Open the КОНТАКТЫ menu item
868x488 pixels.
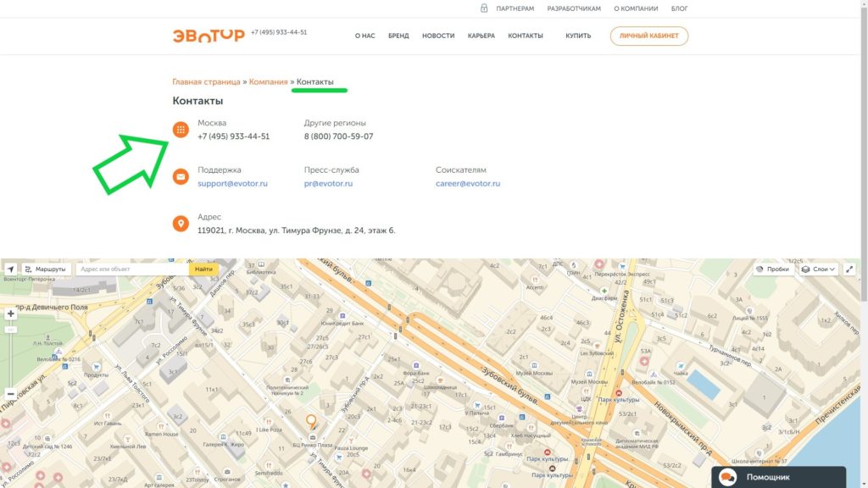pyautogui.click(x=526, y=36)
